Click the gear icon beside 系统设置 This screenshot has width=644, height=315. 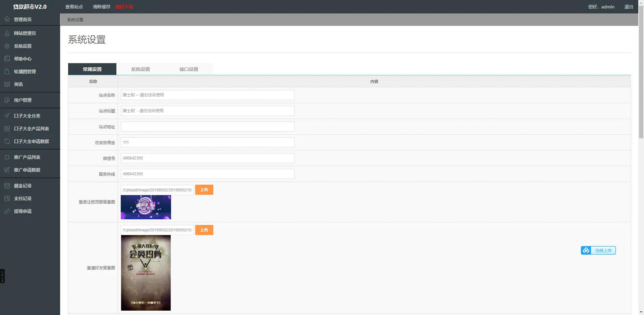(x=7, y=46)
